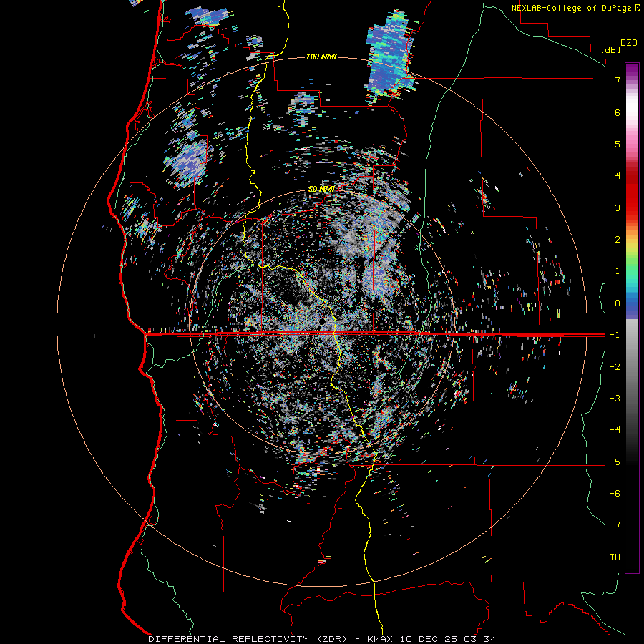Click the [dB] units label
Screen dimensions: 644x644
point(611,49)
